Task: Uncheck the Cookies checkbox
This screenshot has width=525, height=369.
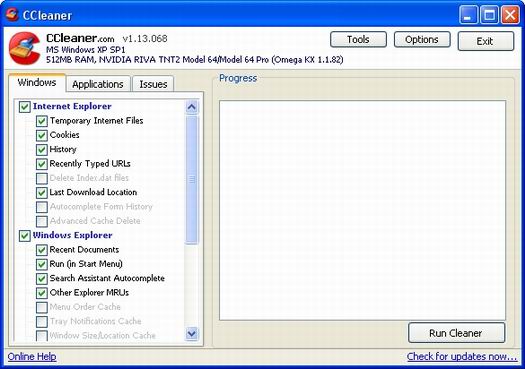Action: (42, 135)
